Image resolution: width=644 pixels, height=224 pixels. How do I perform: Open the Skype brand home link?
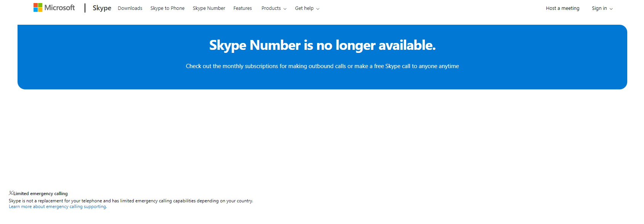(102, 8)
